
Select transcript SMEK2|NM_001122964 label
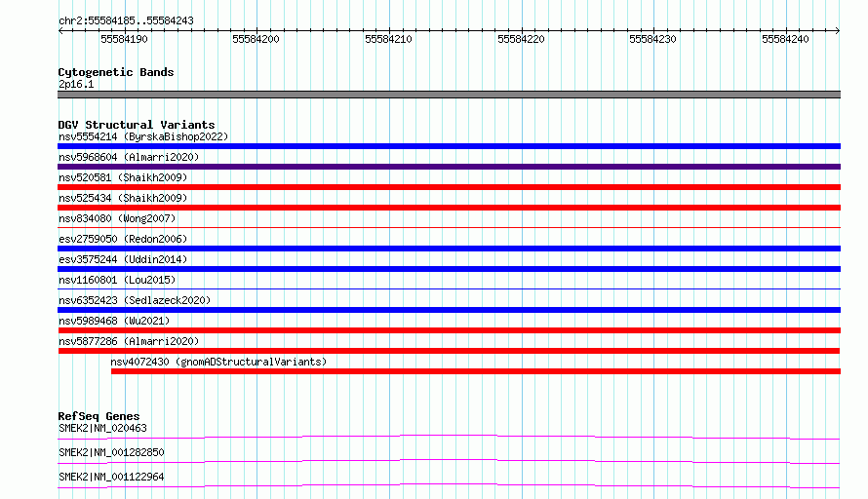111,477
